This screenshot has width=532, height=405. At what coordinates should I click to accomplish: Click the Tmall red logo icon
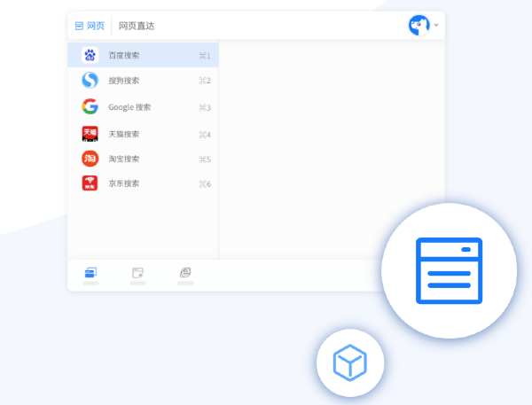coord(90,134)
